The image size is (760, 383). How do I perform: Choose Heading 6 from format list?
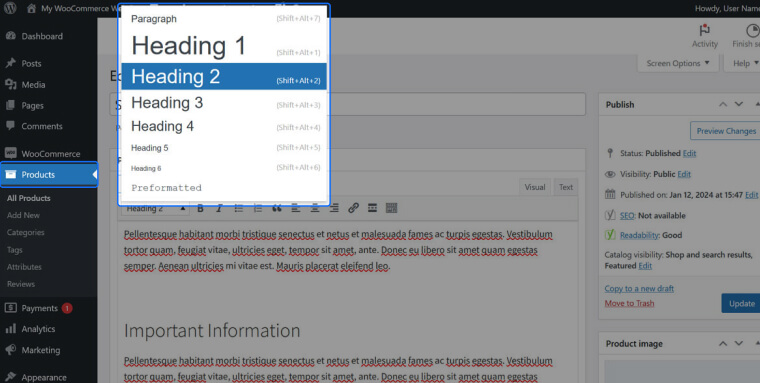pos(224,168)
